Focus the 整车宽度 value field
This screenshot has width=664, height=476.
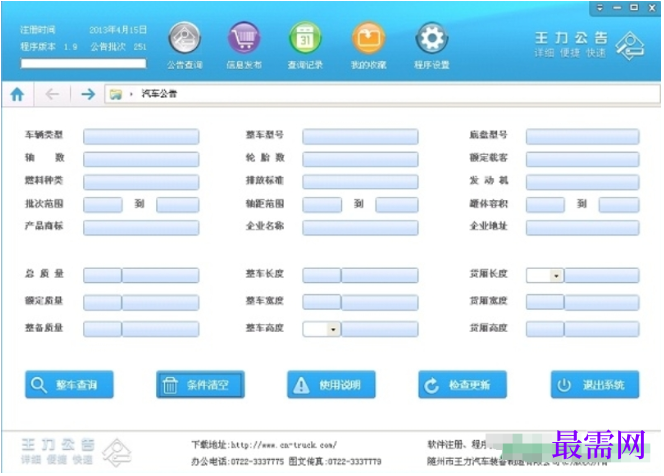coord(380,302)
